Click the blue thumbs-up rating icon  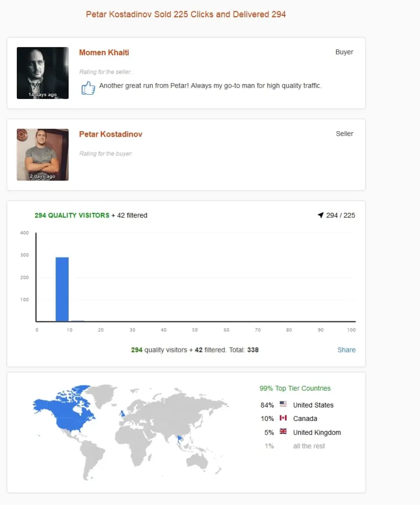pos(88,88)
